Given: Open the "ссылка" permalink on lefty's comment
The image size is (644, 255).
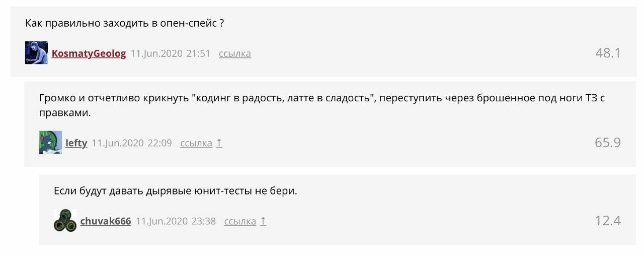Looking at the screenshot, I should pyautogui.click(x=196, y=143).
